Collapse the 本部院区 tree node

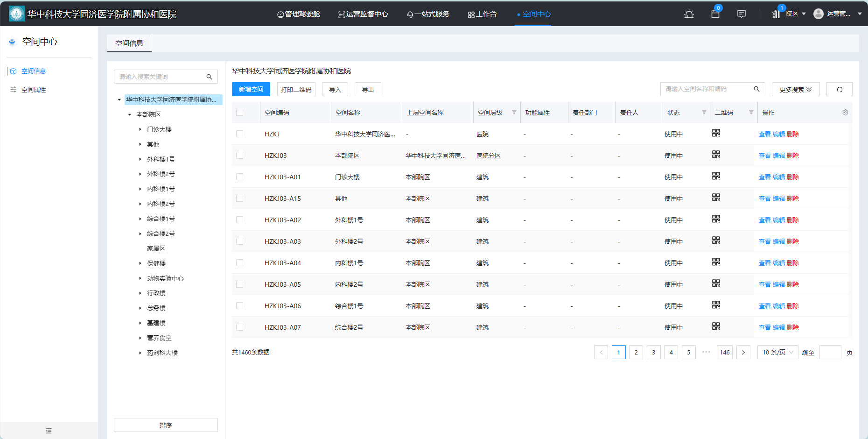click(130, 114)
